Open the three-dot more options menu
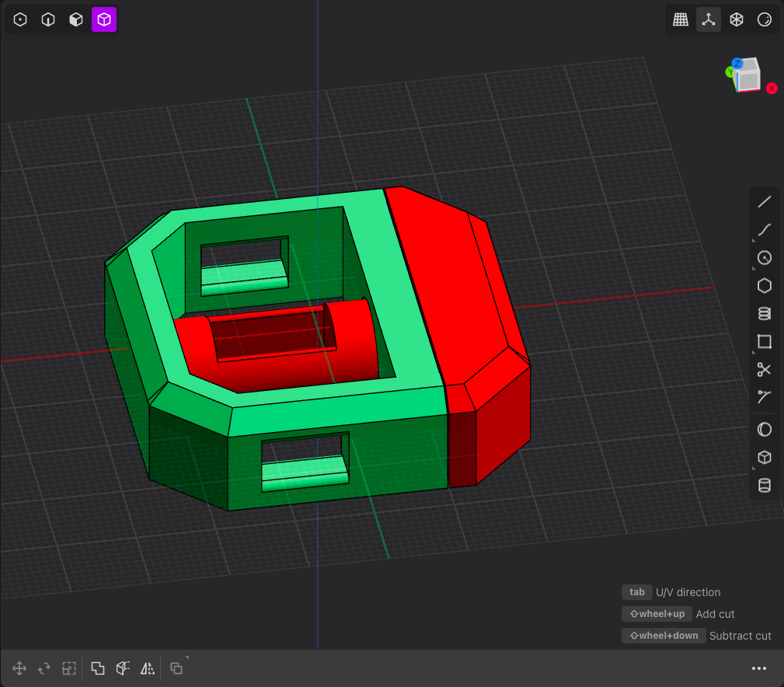 [x=759, y=668]
